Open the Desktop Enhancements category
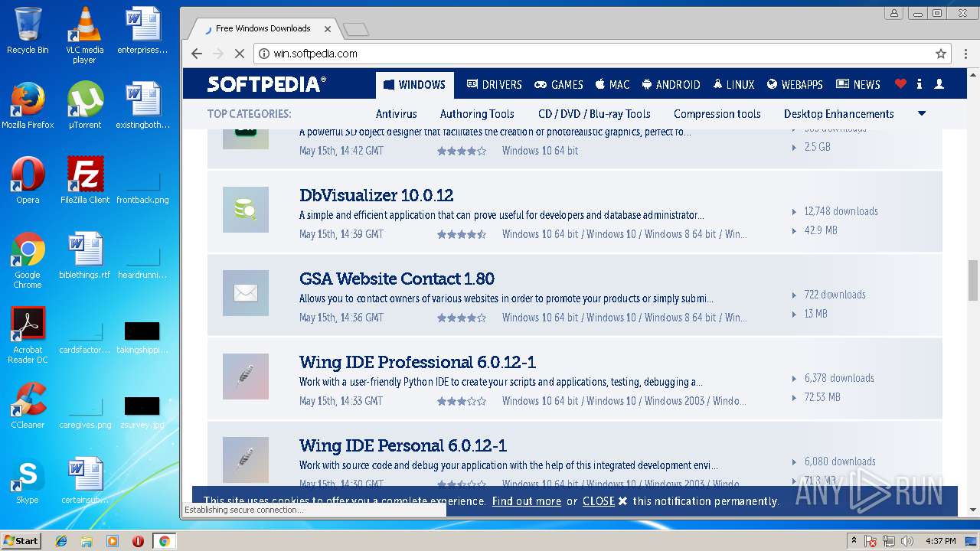The width and height of the screenshot is (980, 551). coord(839,114)
